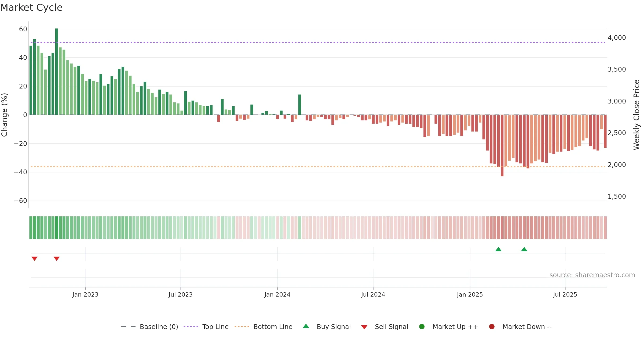Click the orange dotted Bottom Line sample in legend
644x362 pixels.
(242, 327)
